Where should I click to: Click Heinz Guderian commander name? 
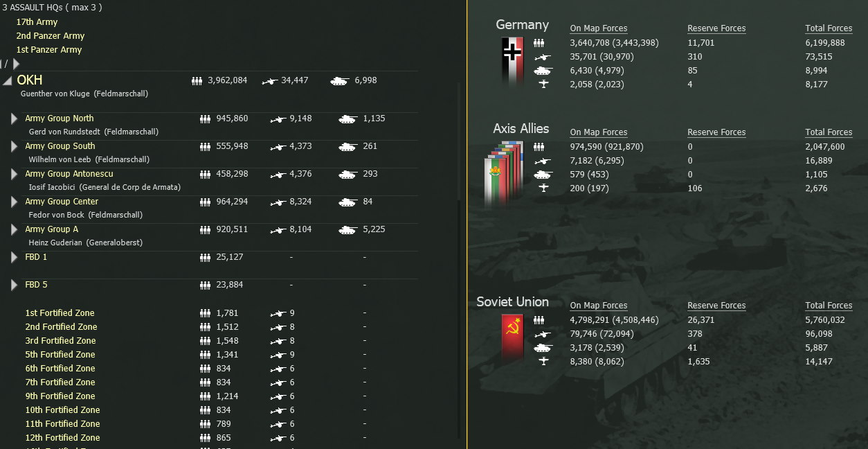coord(87,243)
